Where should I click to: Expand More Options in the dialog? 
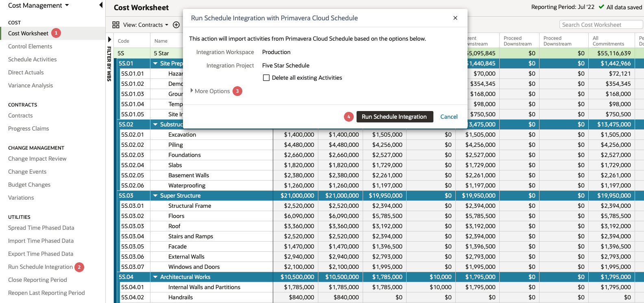pyautogui.click(x=210, y=91)
